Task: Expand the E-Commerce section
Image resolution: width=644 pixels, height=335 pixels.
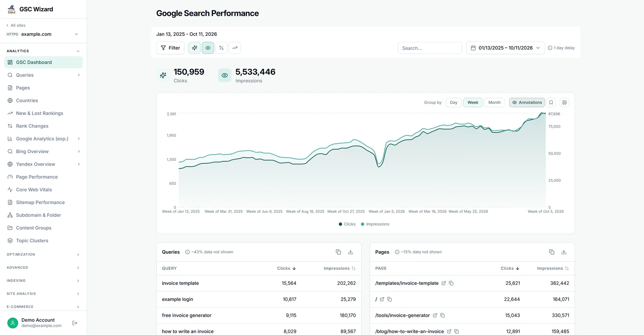Action: pos(43,307)
